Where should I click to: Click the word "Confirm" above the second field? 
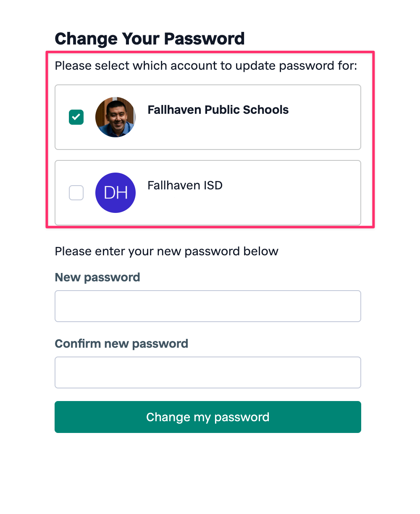[78, 344]
